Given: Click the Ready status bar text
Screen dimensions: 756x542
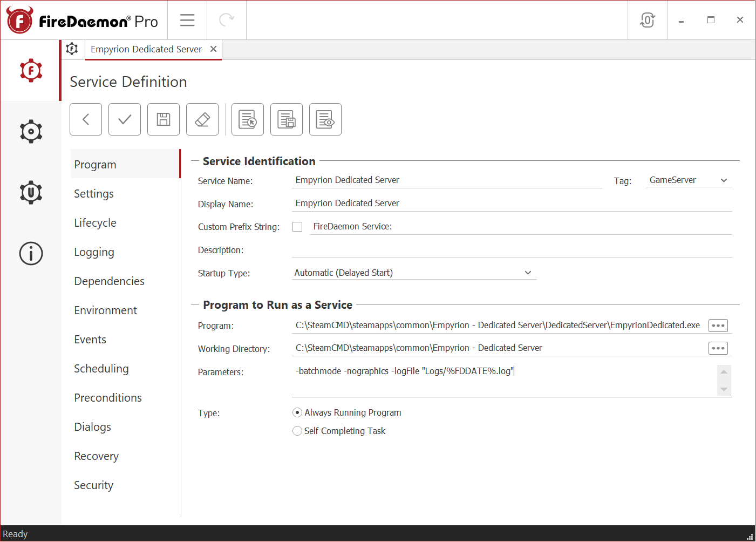Looking at the screenshot, I should pos(15,534).
